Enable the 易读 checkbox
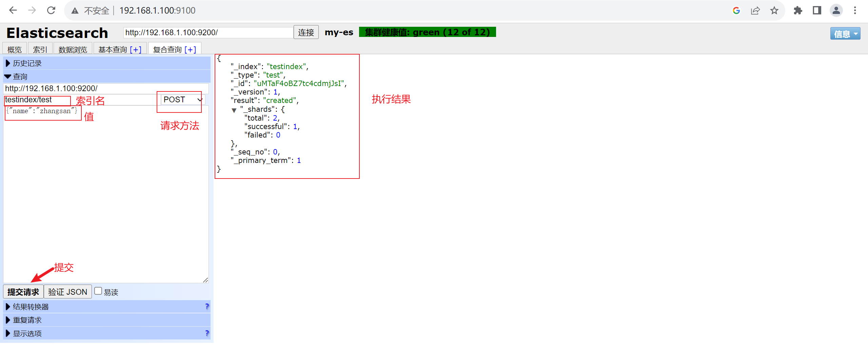Viewport: 868px width, 353px height. click(x=98, y=291)
